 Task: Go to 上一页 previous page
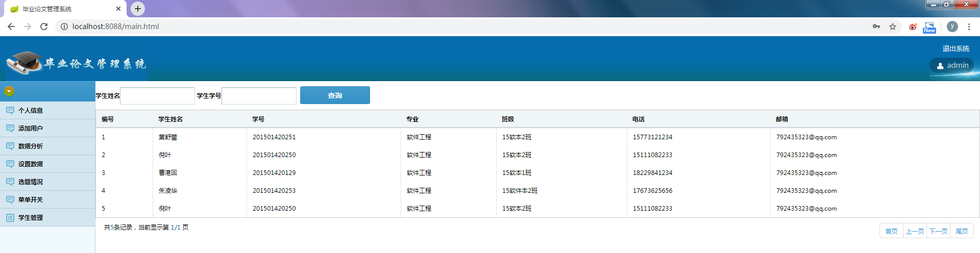click(x=915, y=231)
